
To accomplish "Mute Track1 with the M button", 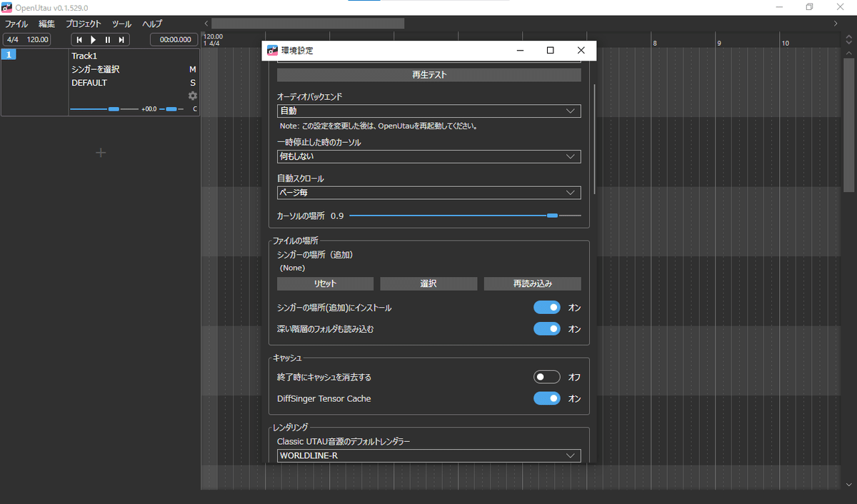I will pos(192,70).
